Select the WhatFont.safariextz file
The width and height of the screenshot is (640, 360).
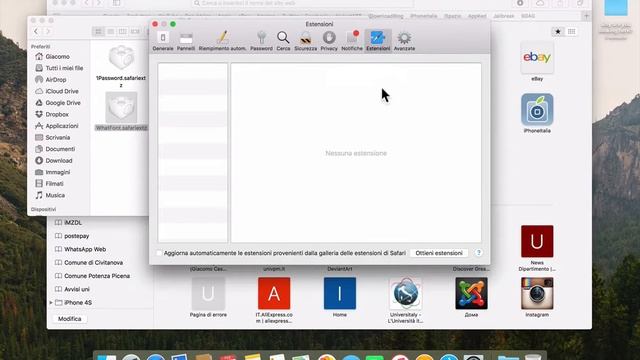121,111
